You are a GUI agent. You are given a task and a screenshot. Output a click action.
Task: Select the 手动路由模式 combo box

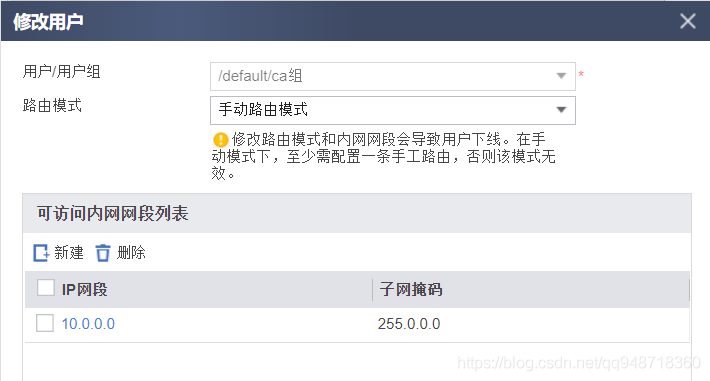click(x=393, y=110)
